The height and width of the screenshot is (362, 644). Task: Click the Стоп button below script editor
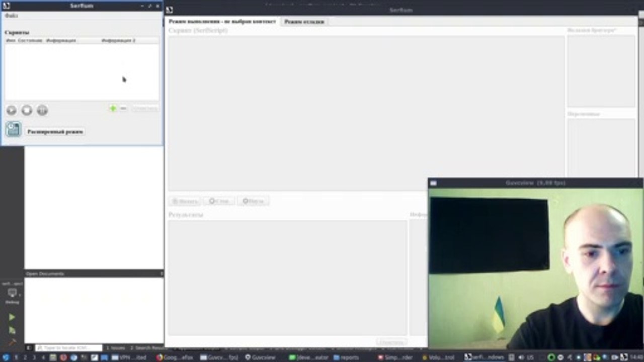pos(219,201)
